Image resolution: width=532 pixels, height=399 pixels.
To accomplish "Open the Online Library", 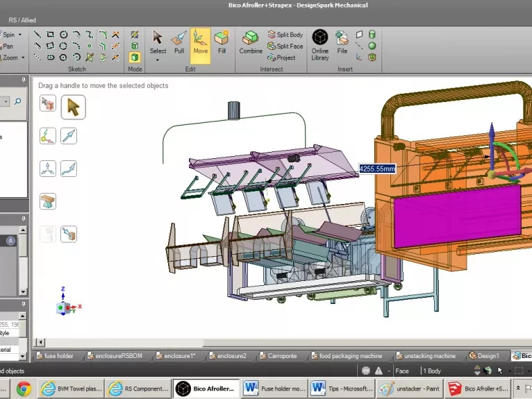I will tap(320, 45).
